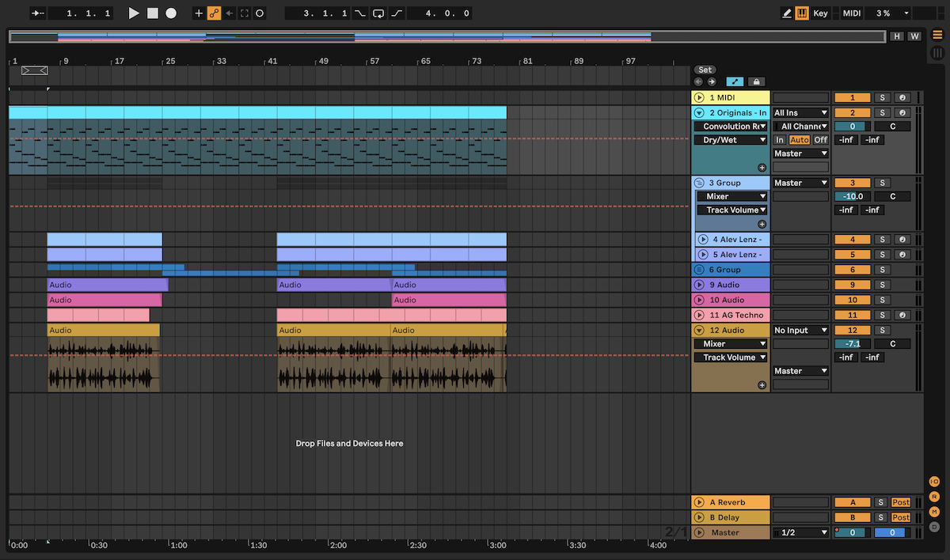Toggle Automation Mode button
The image size is (950, 560).
(x=735, y=81)
